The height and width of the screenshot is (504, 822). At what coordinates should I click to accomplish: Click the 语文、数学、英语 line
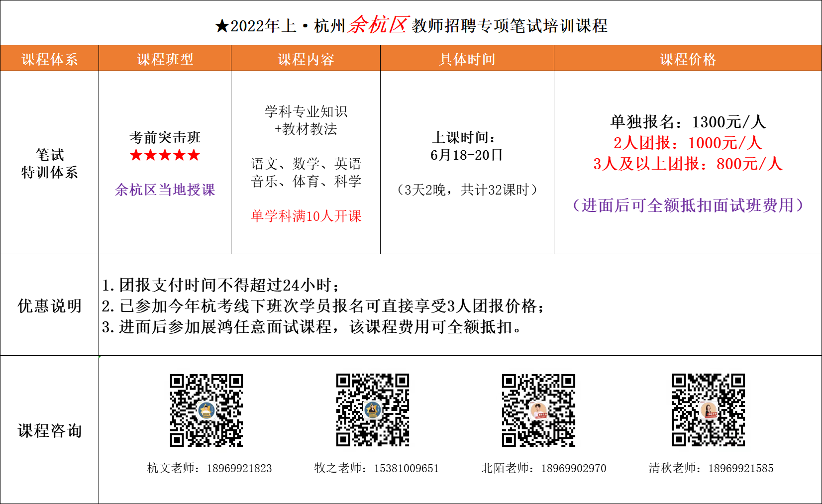click(x=306, y=164)
